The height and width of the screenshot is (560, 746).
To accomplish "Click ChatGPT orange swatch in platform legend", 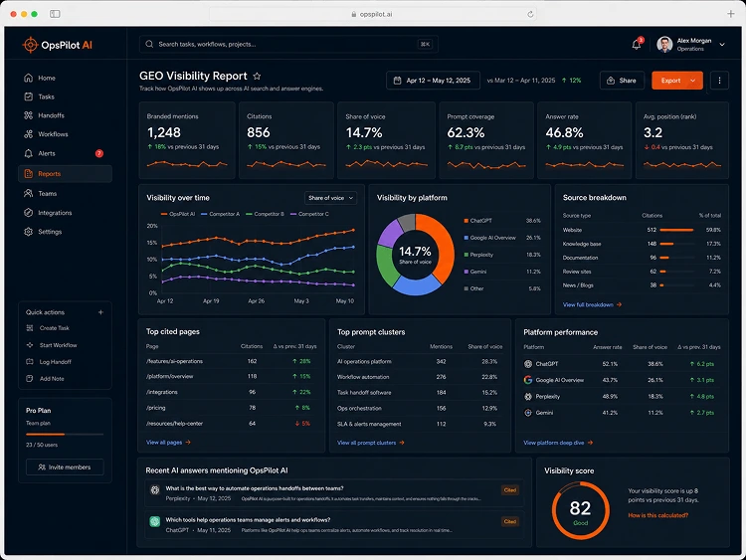I will (x=466, y=221).
